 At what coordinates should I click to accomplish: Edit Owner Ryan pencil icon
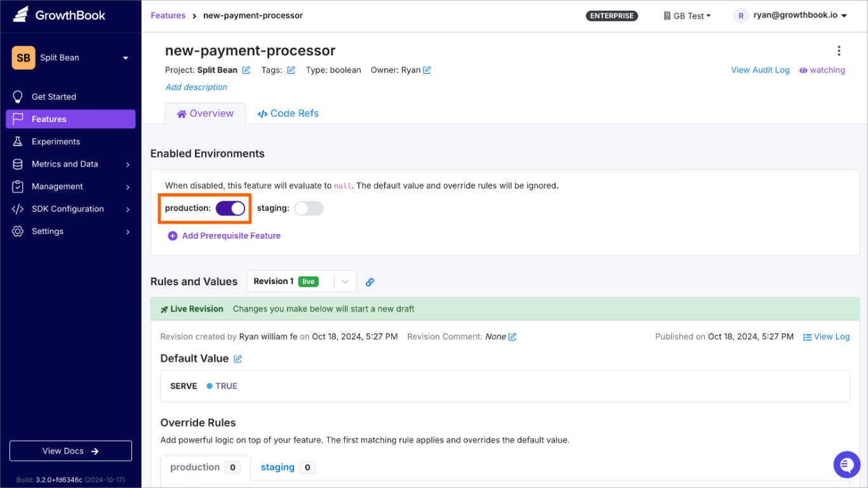click(x=427, y=70)
